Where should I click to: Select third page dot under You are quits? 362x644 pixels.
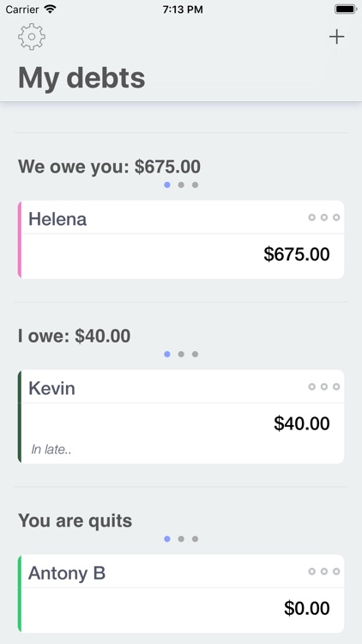tap(195, 539)
